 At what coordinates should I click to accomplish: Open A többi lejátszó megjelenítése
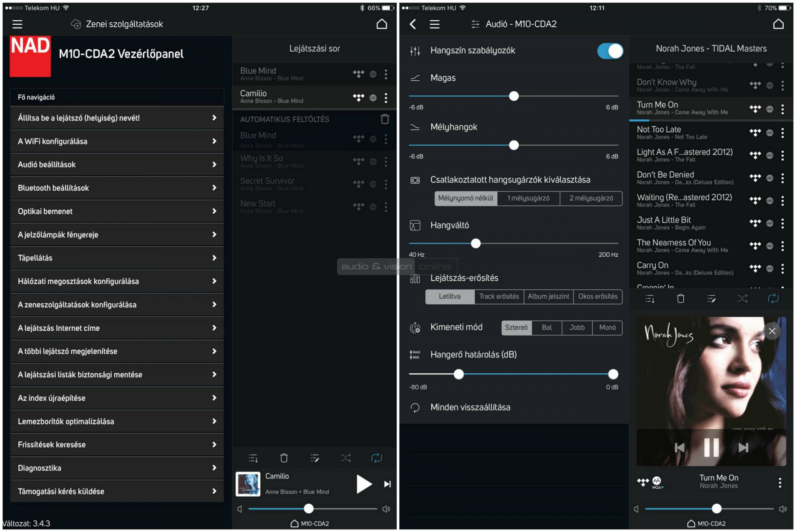117,351
